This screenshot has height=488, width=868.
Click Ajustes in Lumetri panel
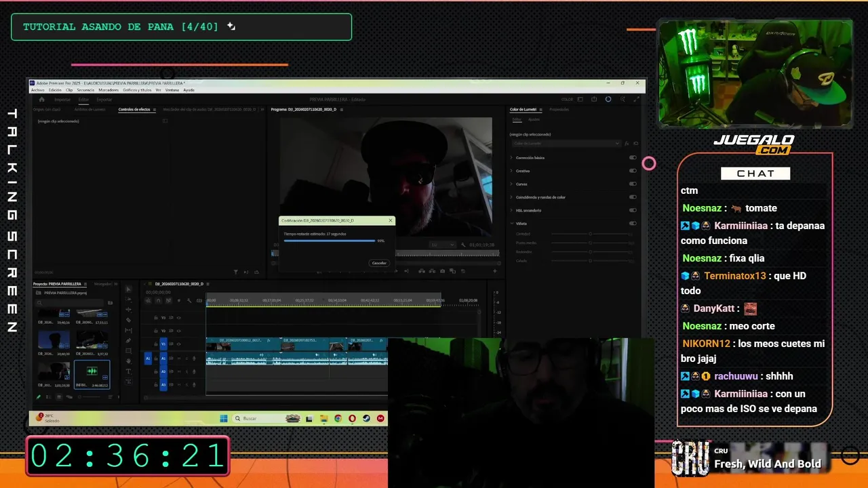(534, 119)
